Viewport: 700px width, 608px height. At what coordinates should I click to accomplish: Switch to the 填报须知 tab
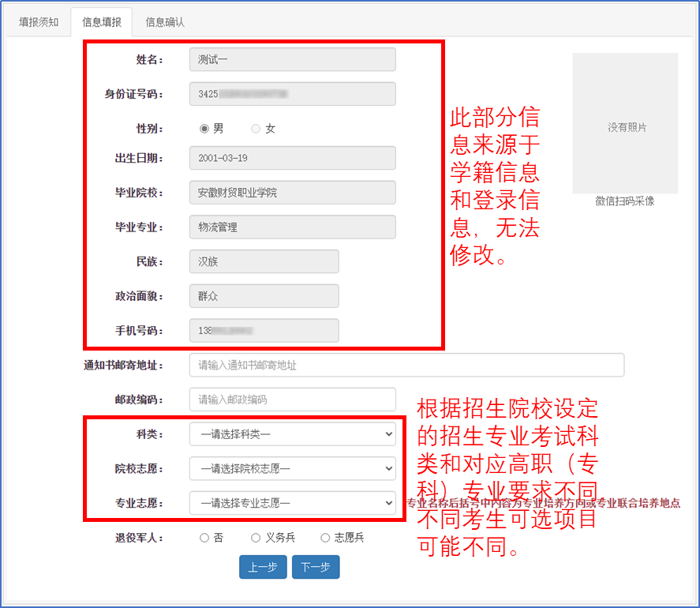click(x=37, y=22)
